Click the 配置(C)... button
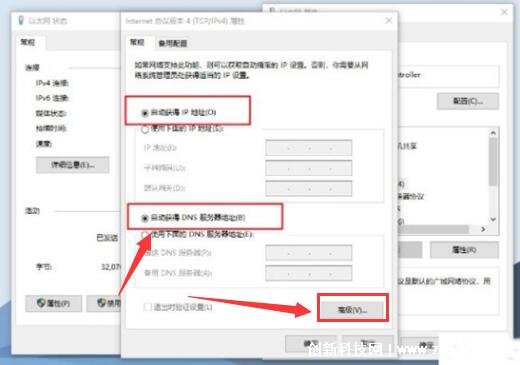Viewport: 520px width, 365px height. point(468,101)
